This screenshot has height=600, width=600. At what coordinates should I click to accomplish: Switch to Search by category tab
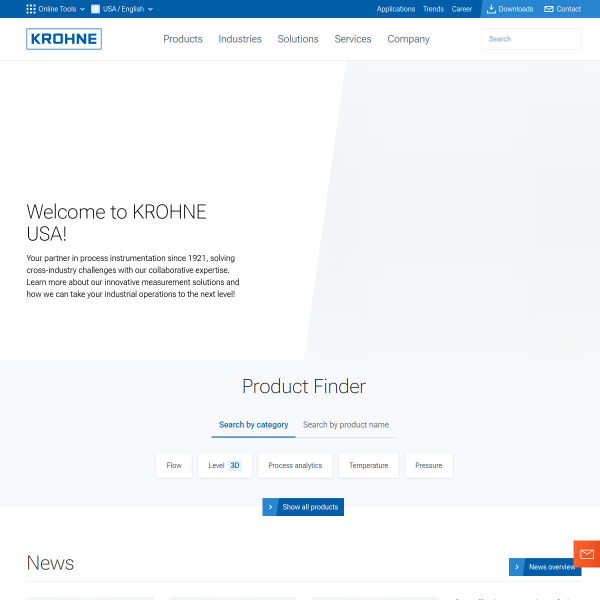[253, 425]
